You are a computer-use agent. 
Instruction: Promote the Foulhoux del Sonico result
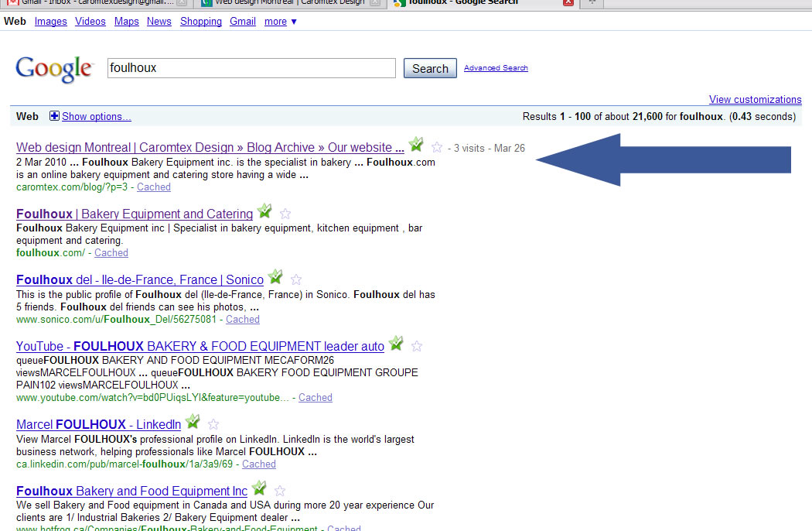[275, 277]
